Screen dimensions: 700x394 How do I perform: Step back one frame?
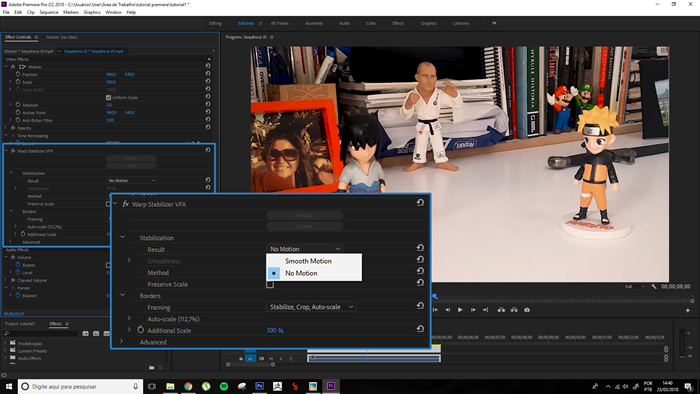click(x=448, y=310)
